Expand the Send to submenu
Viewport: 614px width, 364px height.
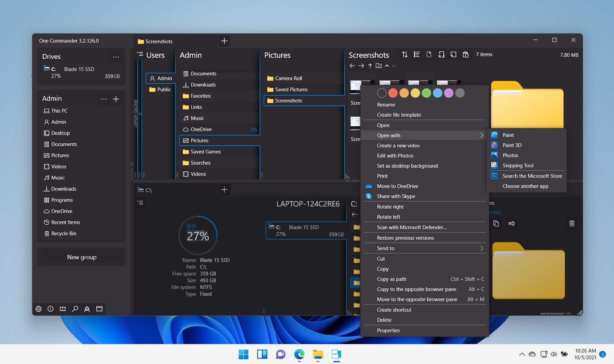481,248
